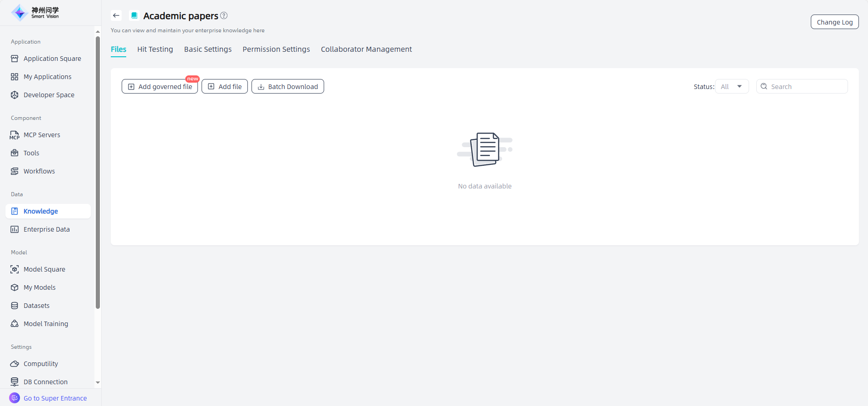Screen dimensions: 868x406
Task: Click the back arrow beside Academic papers
Action: click(116, 15)
